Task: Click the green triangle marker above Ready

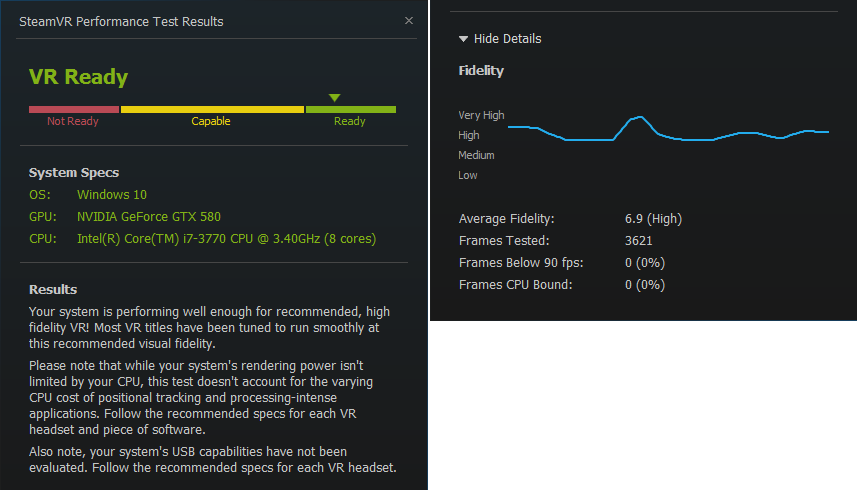Action: point(335,97)
